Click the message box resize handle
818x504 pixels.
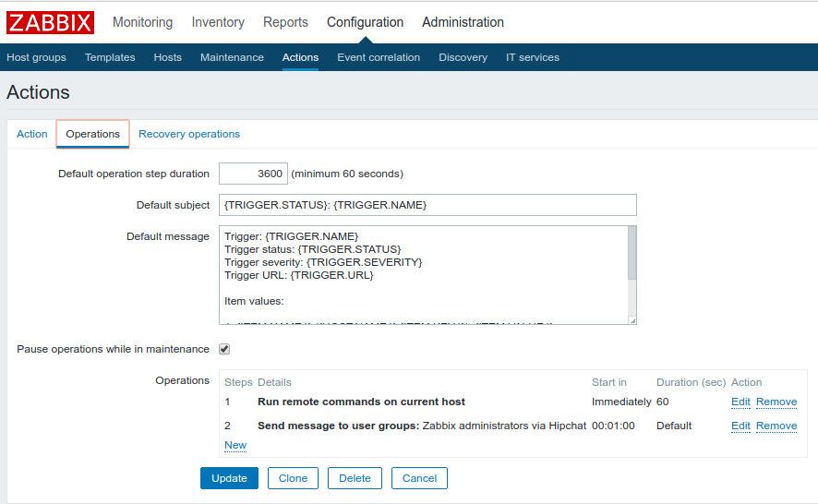[x=632, y=320]
